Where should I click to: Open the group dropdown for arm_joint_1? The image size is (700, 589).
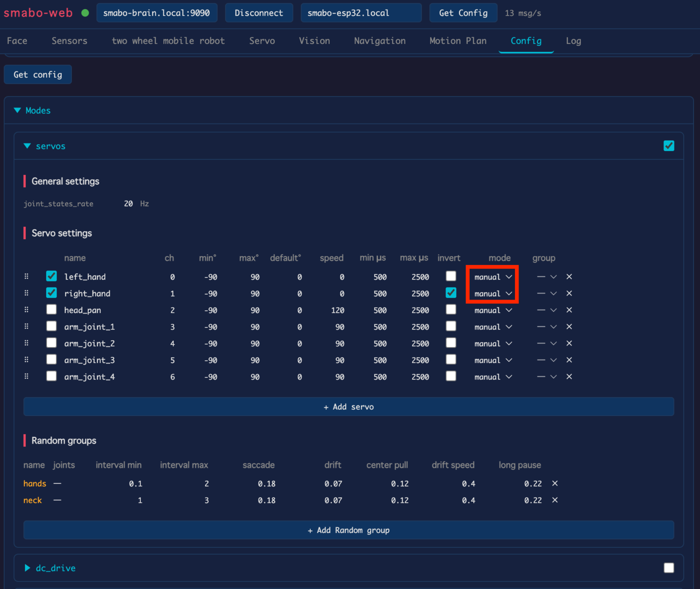point(547,327)
